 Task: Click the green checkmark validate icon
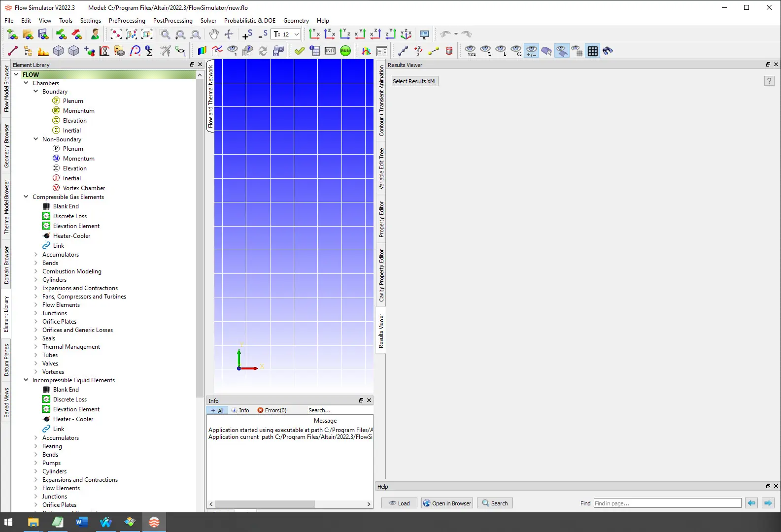coord(299,51)
